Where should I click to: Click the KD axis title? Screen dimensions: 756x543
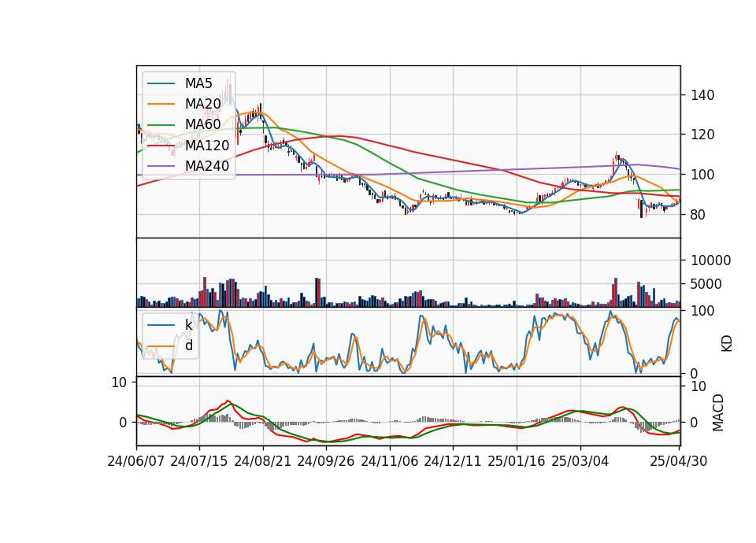(727, 343)
